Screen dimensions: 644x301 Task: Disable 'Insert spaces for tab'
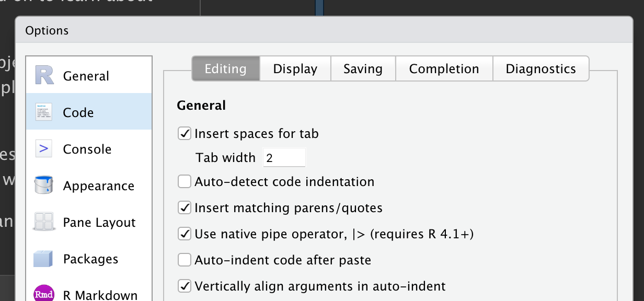coord(185,134)
